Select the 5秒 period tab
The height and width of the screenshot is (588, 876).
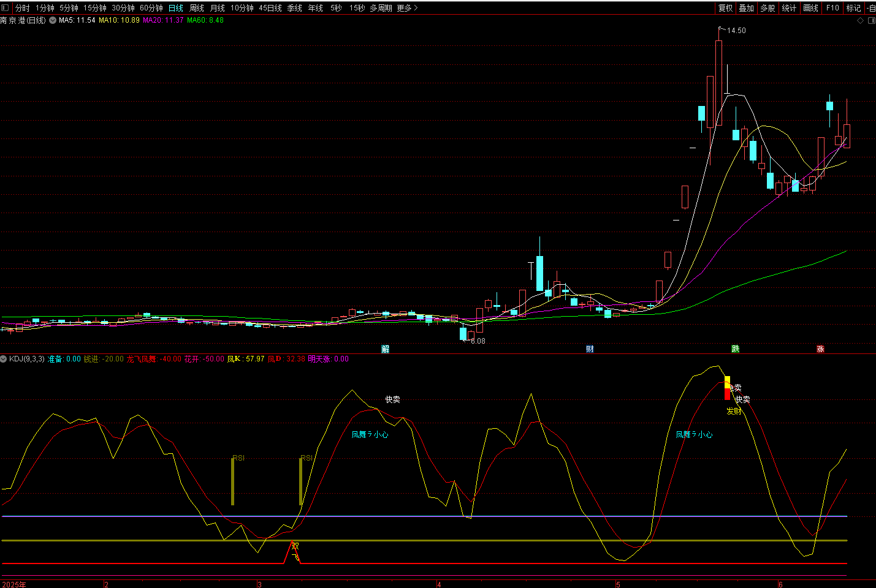tap(337, 8)
